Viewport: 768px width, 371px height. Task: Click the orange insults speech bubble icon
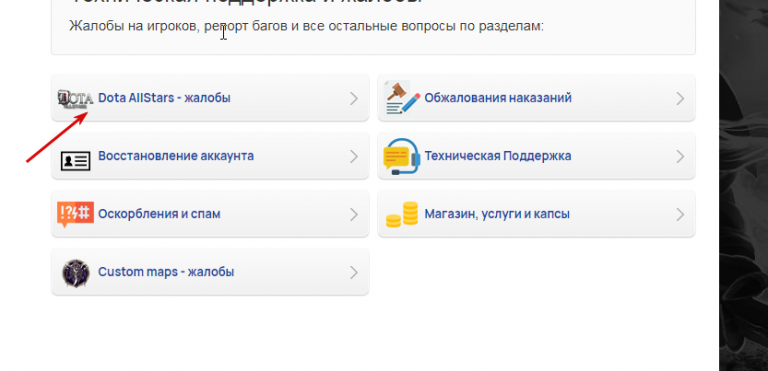(75, 214)
